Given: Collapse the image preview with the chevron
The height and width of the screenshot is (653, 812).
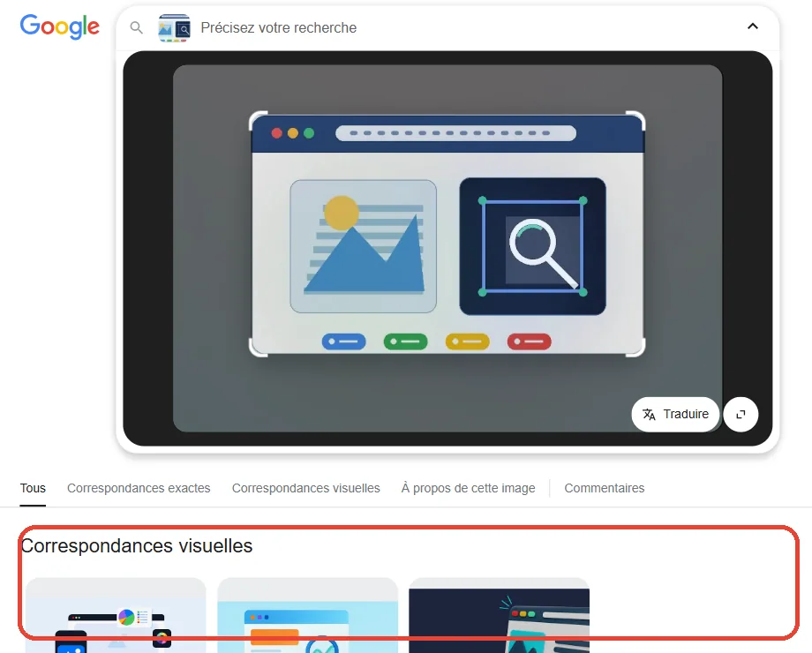Looking at the screenshot, I should pyautogui.click(x=753, y=26).
